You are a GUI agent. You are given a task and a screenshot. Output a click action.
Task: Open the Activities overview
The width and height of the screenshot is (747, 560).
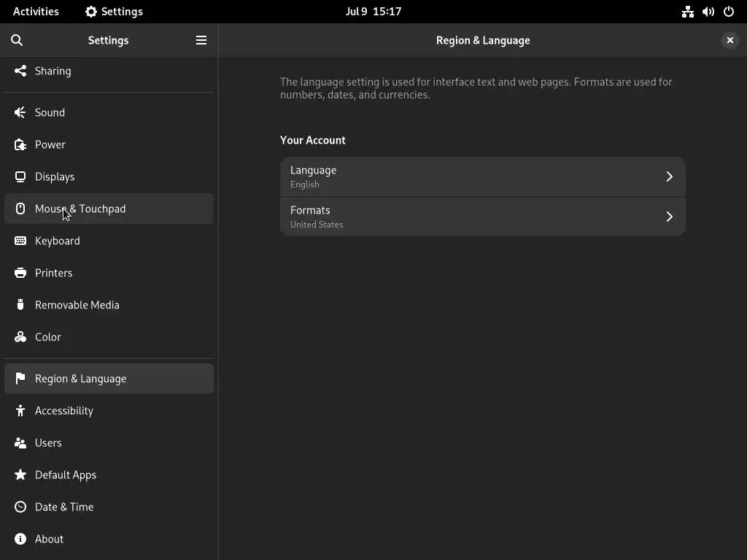point(36,12)
